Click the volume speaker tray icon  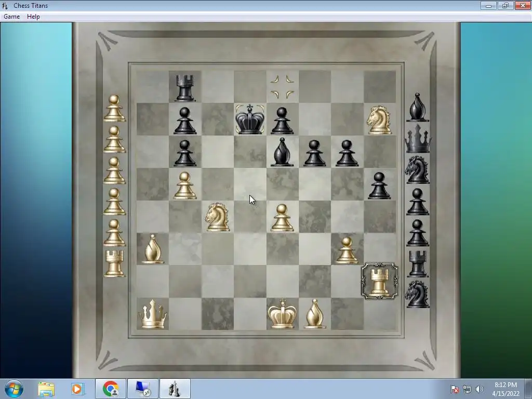(480, 389)
